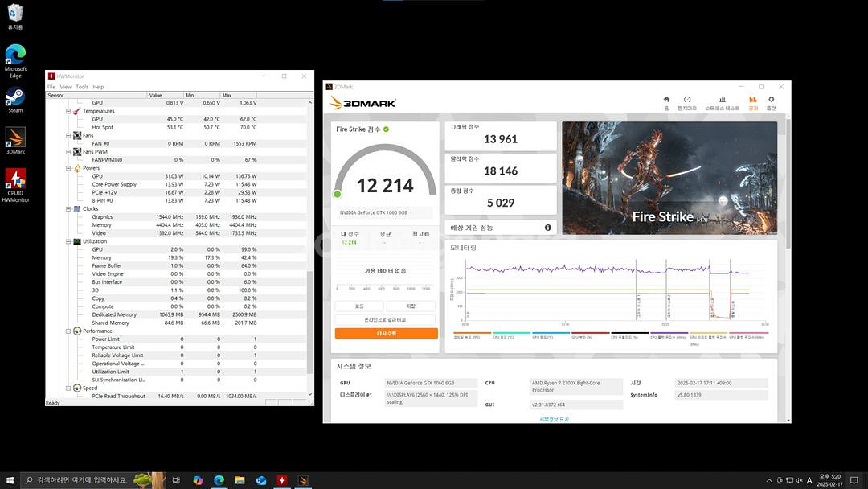
Task: Open the 휴지통 recycle bin desktop icon
Action: coord(15,17)
